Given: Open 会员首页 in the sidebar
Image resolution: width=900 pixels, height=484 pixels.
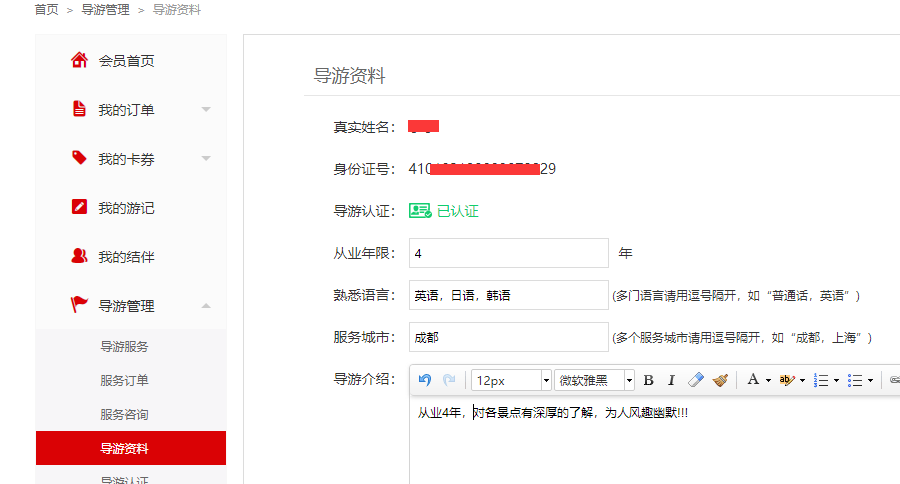Looking at the screenshot, I should click(126, 61).
